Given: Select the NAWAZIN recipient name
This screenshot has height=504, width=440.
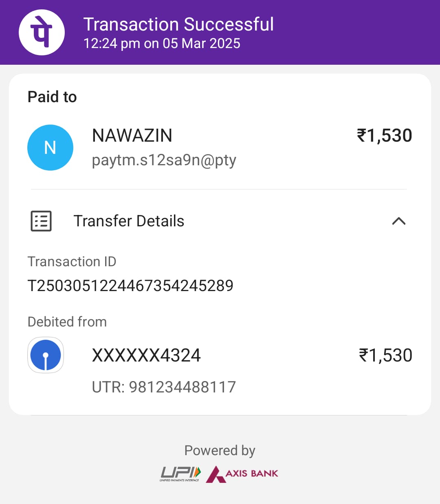Looking at the screenshot, I should coord(132,136).
